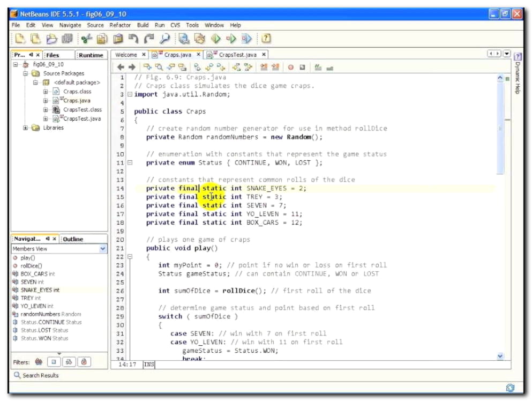Screen dimensions: 532x401
Task: Collapse the Source Packages node
Action: 25,73
